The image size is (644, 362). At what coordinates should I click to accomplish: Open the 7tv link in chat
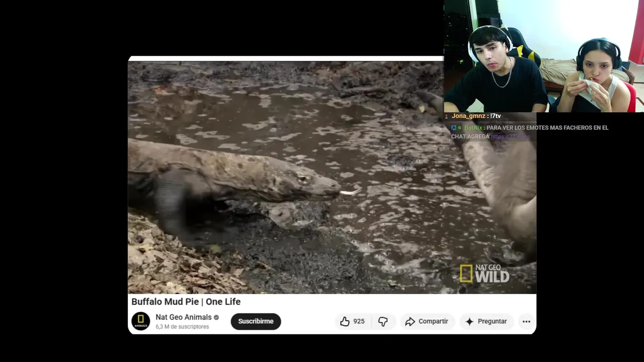(x=510, y=136)
